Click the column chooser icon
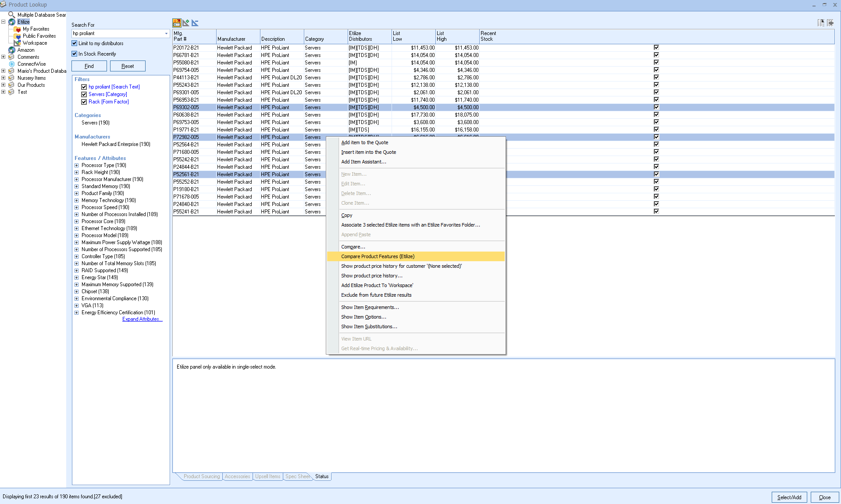841x504 pixels. click(821, 23)
